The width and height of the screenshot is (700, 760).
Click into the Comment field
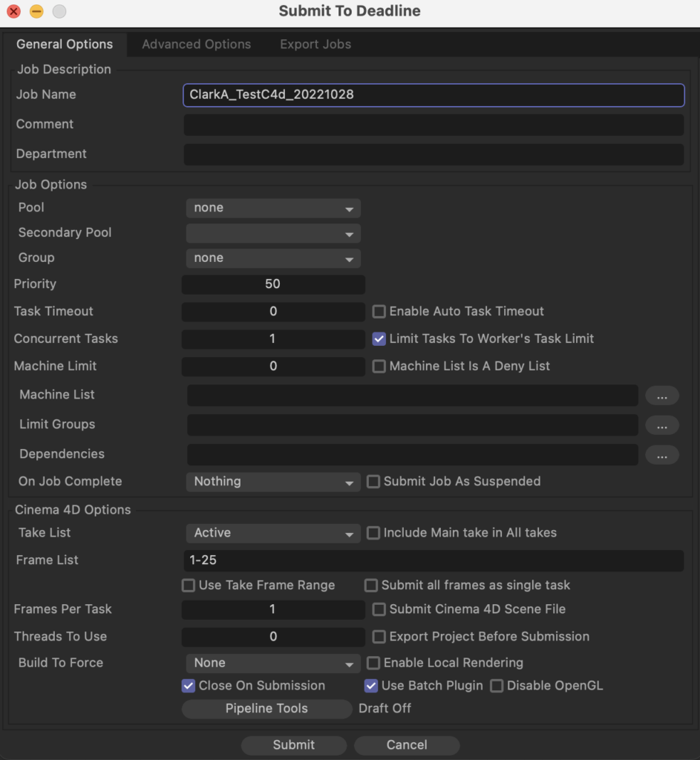click(434, 125)
